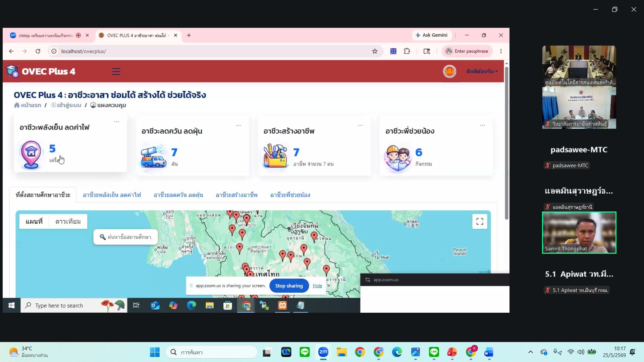The width and height of the screenshot is (644, 362).
Task: Open XAMPP from the shared screen taskbar
Action: tap(282, 305)
